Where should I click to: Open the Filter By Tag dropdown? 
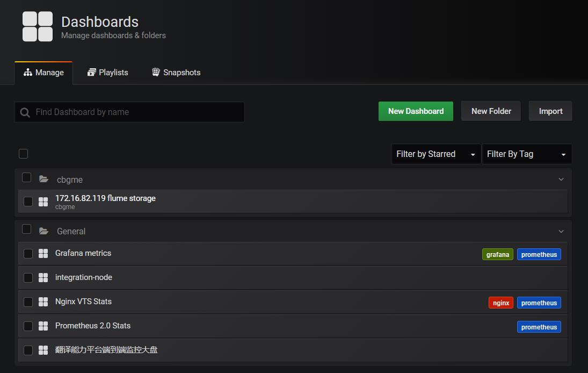[x=526, y=154]
